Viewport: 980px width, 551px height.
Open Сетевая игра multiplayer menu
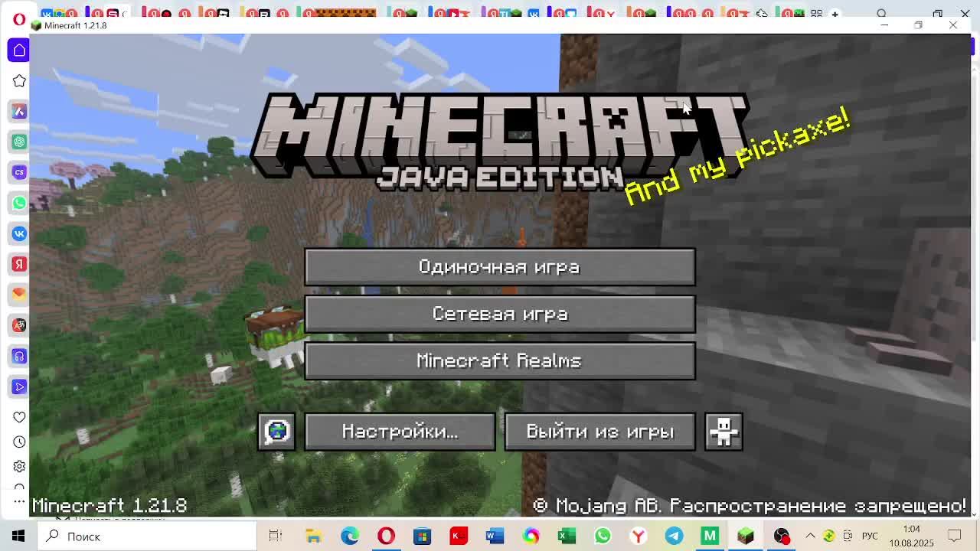[x=500, y=314]
